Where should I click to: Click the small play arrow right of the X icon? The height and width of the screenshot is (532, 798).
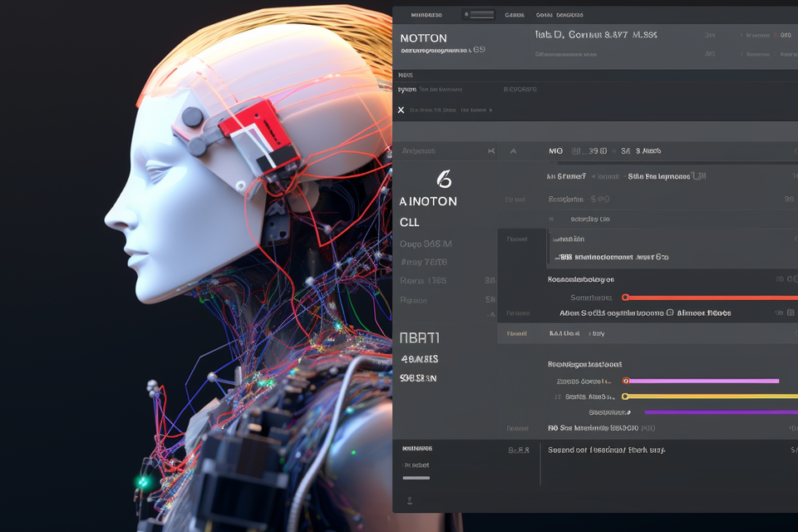[490, 110]
